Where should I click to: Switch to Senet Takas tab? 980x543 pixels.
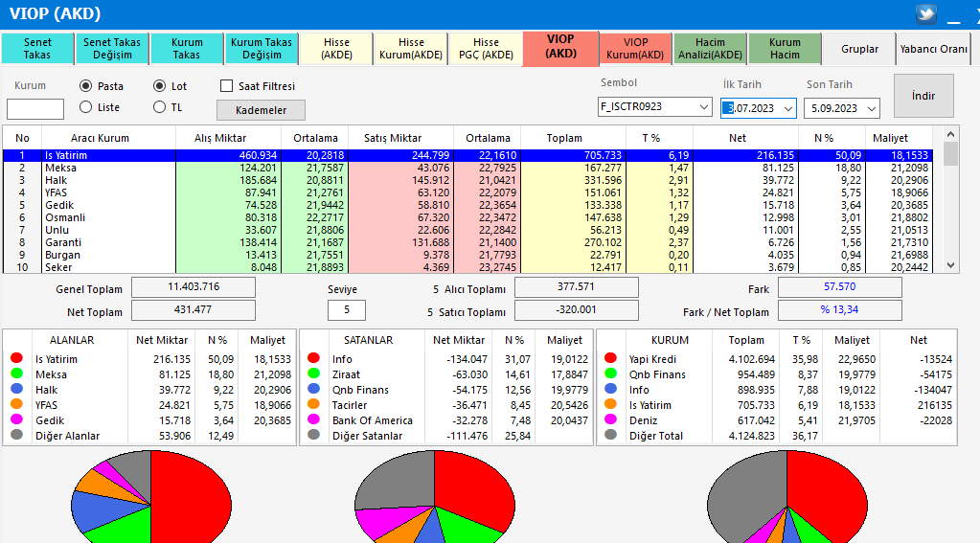(37, 49)
